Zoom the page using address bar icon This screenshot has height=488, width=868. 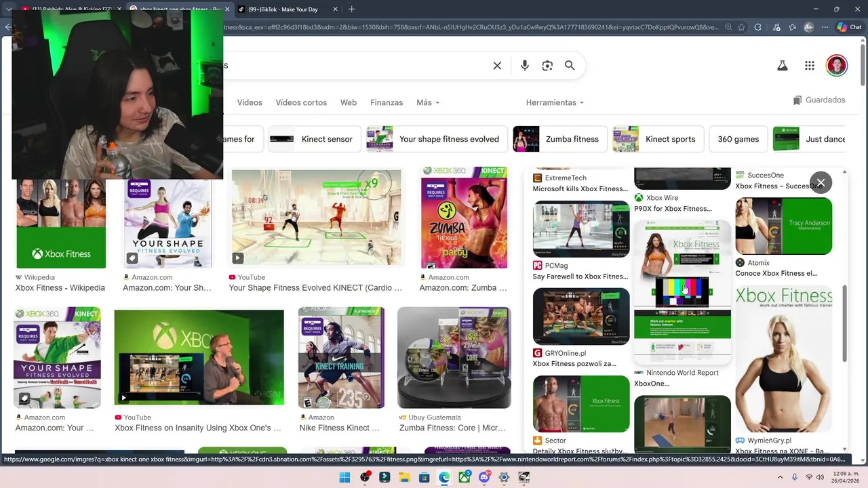728,27
